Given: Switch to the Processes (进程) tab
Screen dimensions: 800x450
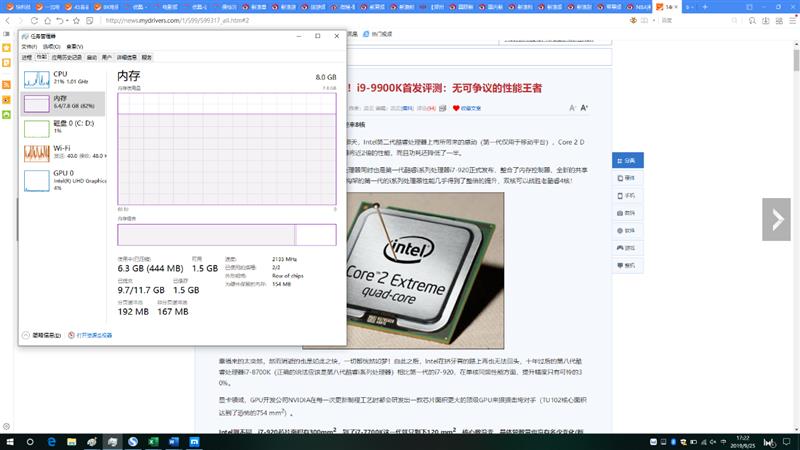Looking at the screenshot, I should point(27,57).
